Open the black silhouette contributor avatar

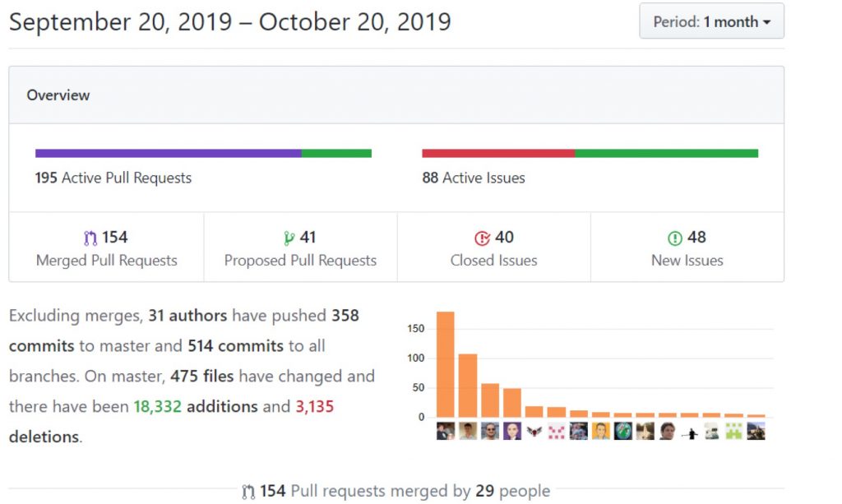(x=690, y=431)
